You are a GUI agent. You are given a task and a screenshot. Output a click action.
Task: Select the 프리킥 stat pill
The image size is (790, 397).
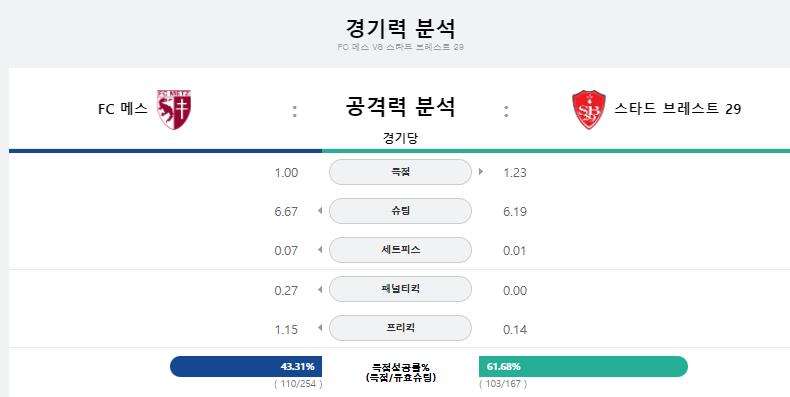pyautogui.click(x=401, y=328)
